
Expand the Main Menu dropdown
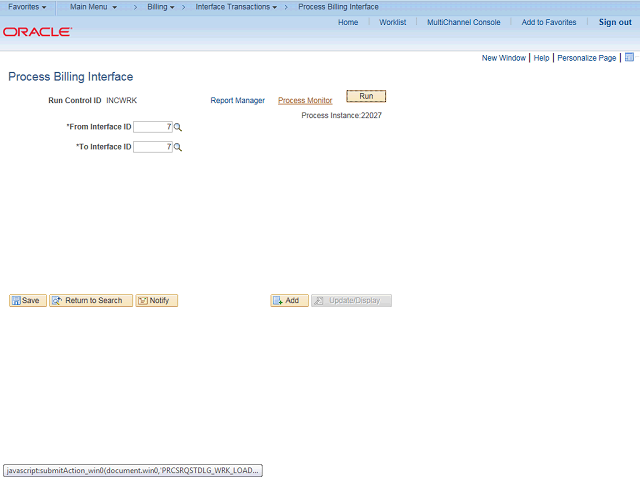coord(93,7)
